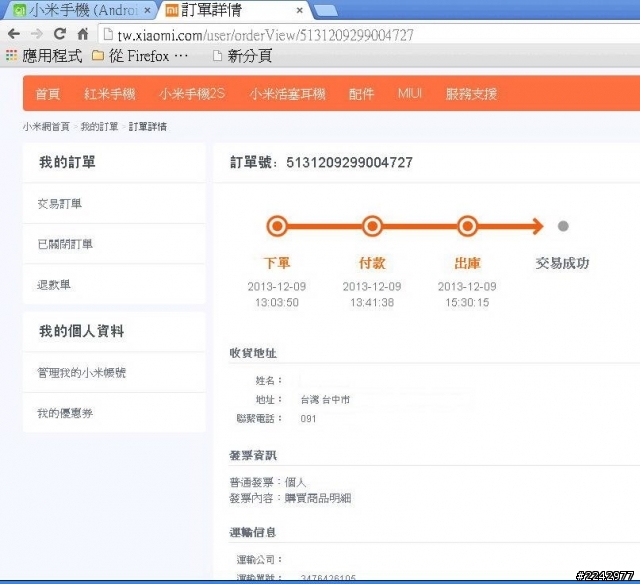Click the 發票資訊 section heading

[253, 455]
